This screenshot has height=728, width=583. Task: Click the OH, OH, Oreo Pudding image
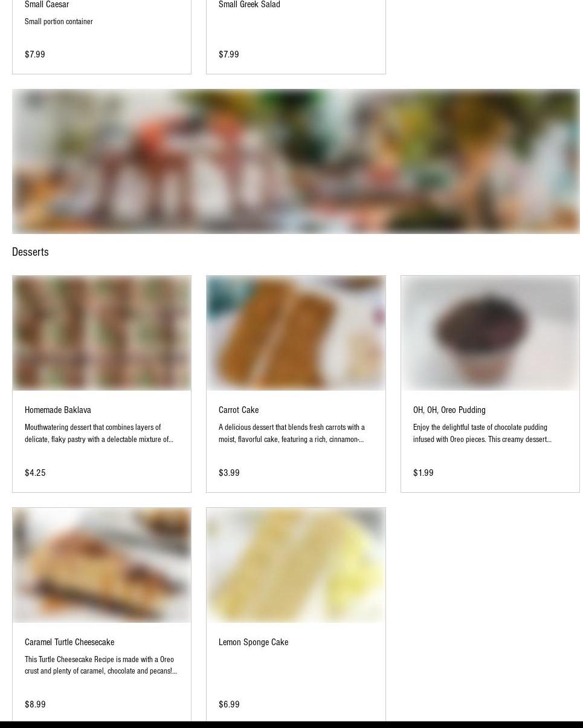pyautogui.click(x=490, y=333)
